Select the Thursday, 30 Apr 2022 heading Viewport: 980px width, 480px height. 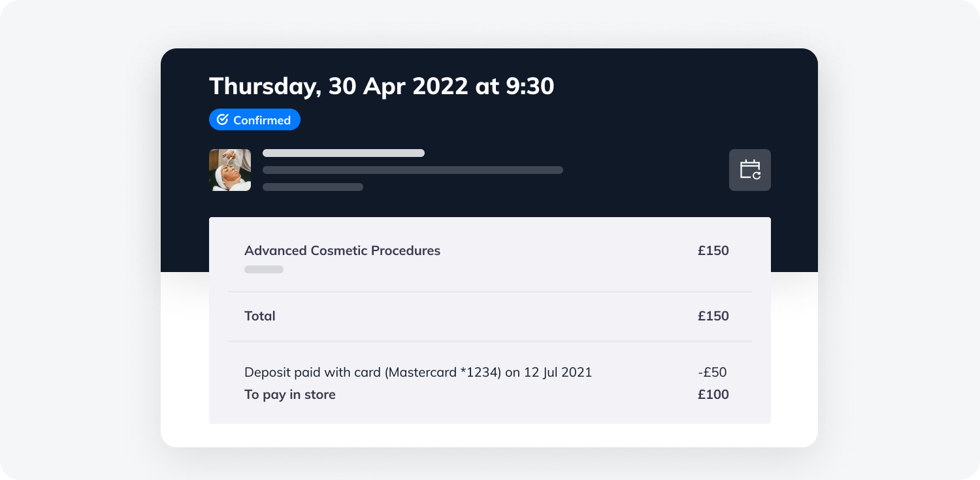click(381, 86)
